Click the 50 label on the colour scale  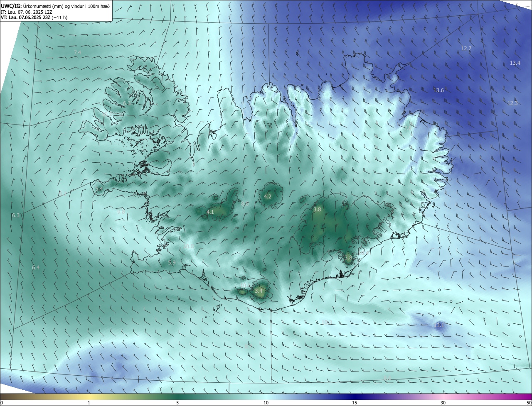[x=529, y=403]
